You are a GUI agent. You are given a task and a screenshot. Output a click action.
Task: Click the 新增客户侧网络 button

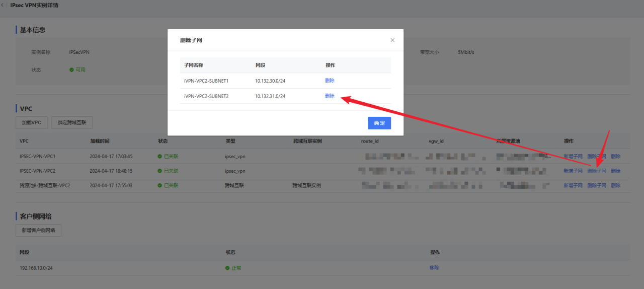click(38, 231)
